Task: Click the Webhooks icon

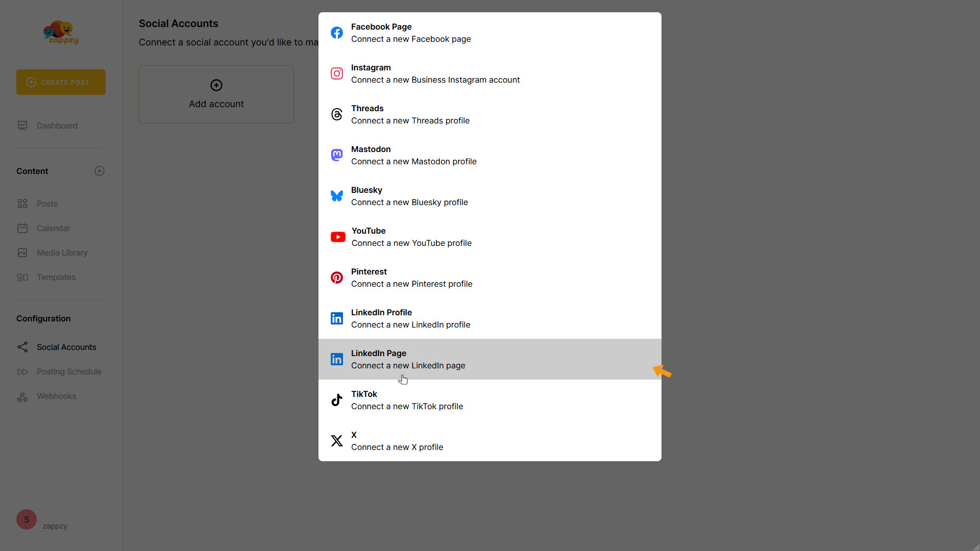Action: (22, 396)
